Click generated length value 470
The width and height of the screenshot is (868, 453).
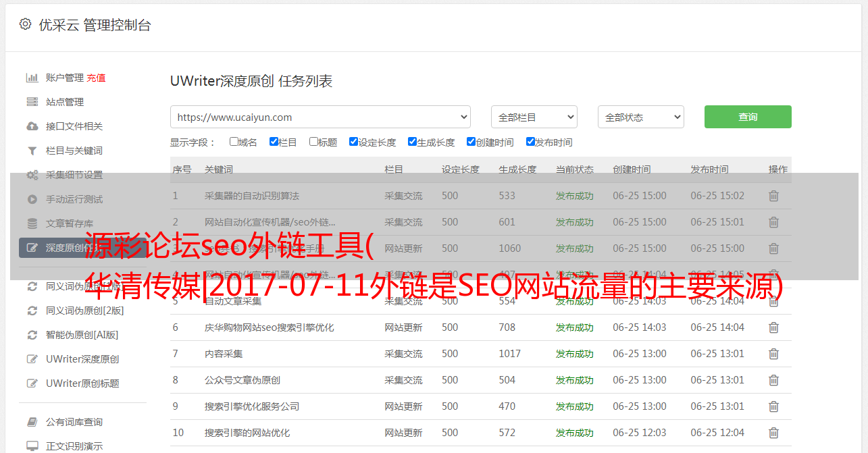[507, 406]
